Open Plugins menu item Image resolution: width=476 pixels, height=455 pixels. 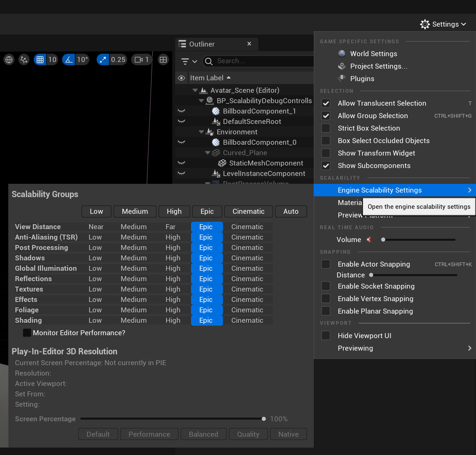362,79
